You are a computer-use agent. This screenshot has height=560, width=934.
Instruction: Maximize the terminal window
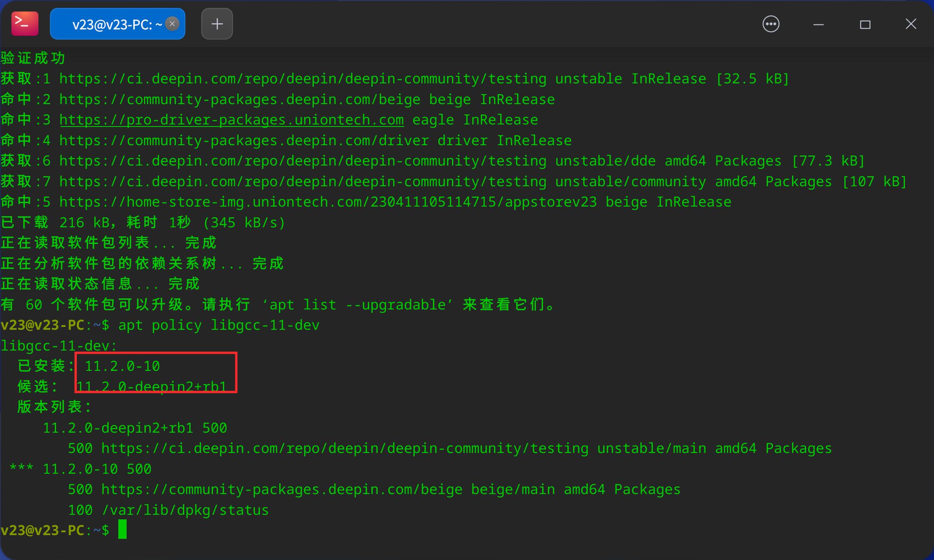tap(865, 24)
